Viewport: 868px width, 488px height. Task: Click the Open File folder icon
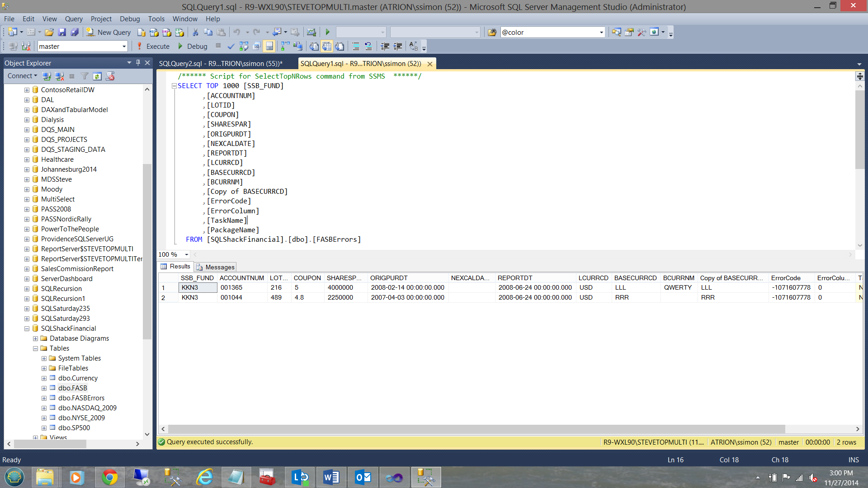tap(49, 32)
